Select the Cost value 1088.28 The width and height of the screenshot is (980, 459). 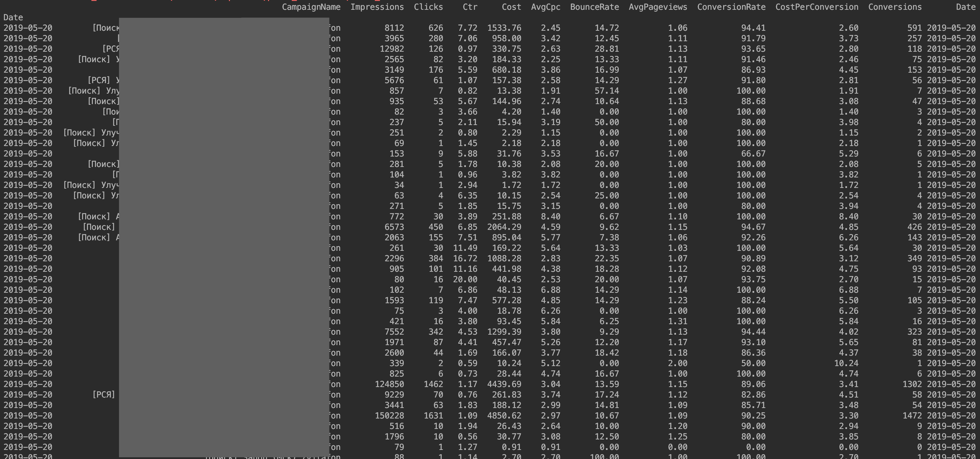coord(504,258)
